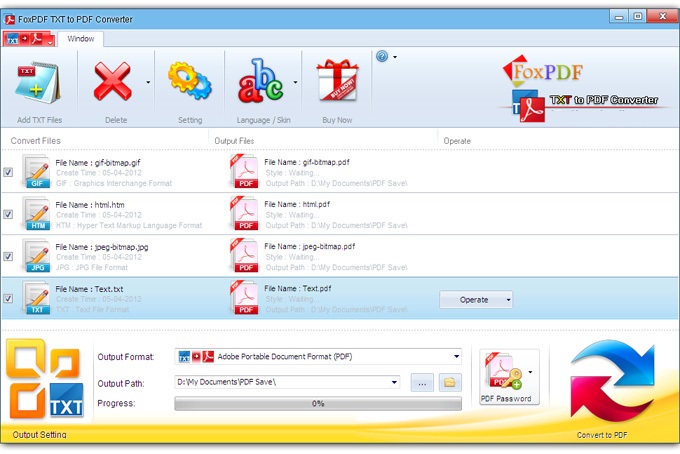
Task: Open the Output Path dropdown
Action: tap(394, 382)
